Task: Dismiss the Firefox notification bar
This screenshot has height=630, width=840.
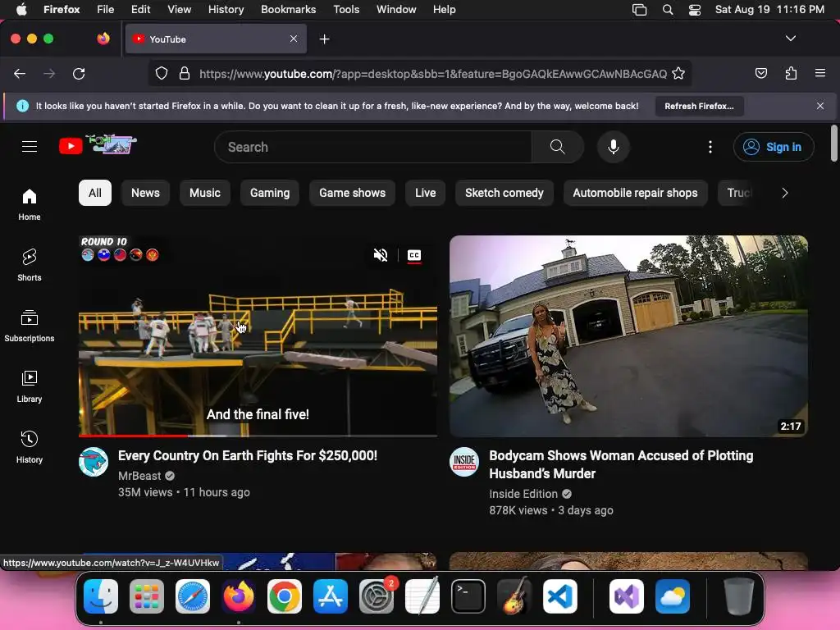Action: 820,106
